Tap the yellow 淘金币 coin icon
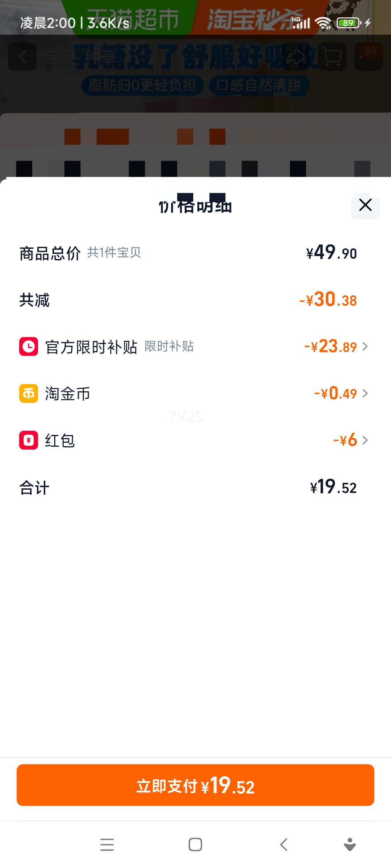This screenshot has height=868, width=391. (x=29, y=393)
